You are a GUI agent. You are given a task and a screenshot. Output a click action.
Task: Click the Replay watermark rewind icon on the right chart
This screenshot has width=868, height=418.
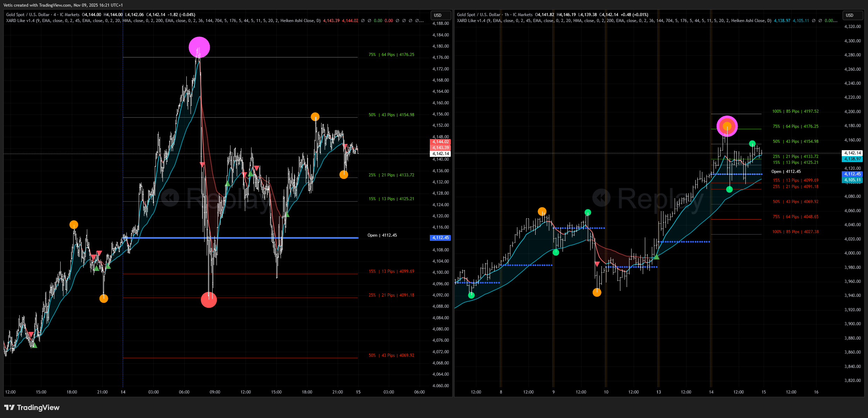click(601, 198)
